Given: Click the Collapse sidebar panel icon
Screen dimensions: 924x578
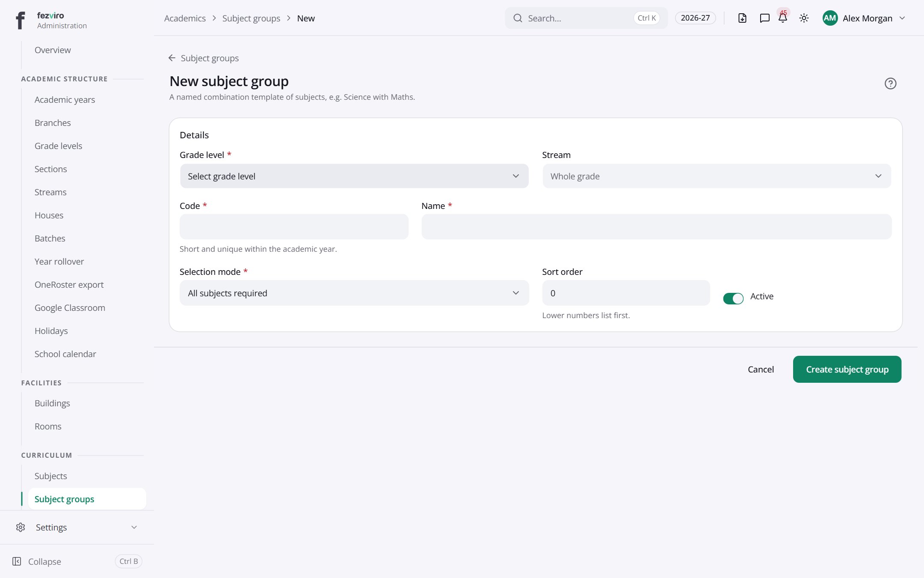Looking at the screenshot, I should (17, 561).
